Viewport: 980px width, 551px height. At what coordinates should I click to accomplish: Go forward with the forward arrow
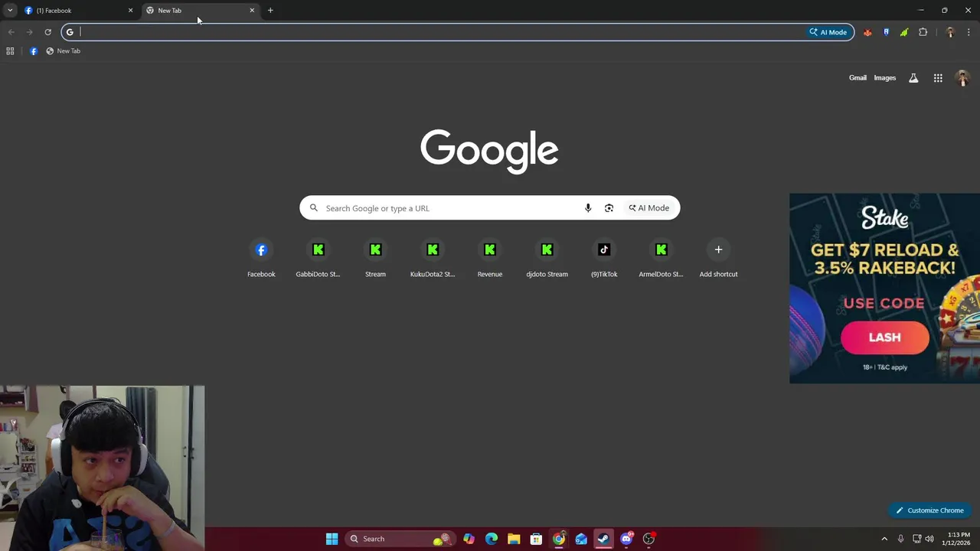[29, 32]
